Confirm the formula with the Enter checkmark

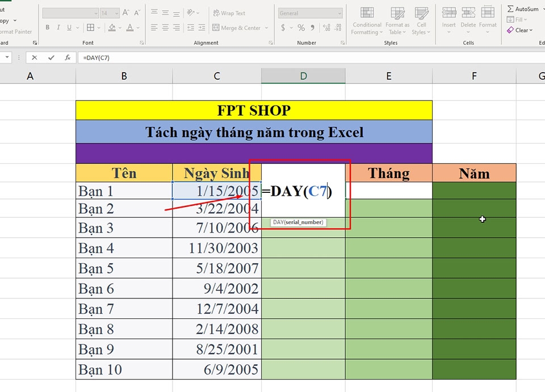pos(51,57)
